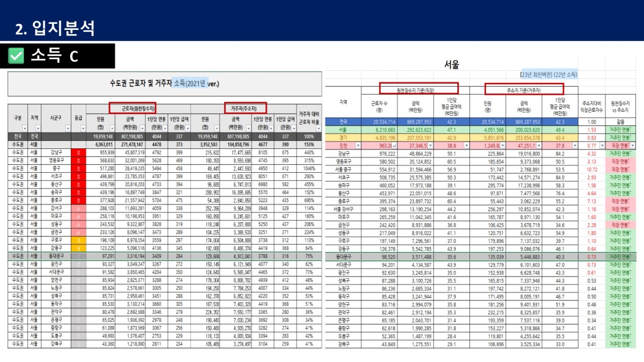Open the 시군구 column filter dropdown

coord(68,129)
